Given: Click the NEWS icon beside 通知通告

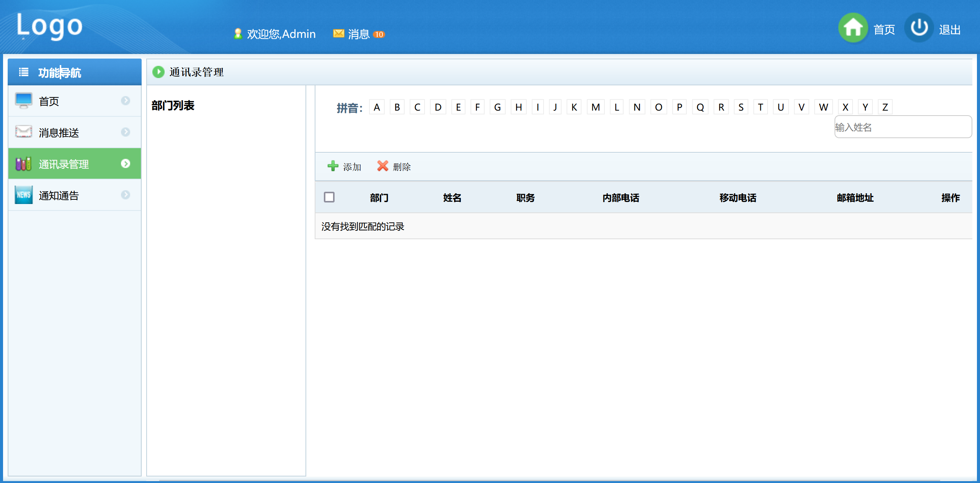Looking at the screenshot, I should pyautogui.click(x=24, y=195).
